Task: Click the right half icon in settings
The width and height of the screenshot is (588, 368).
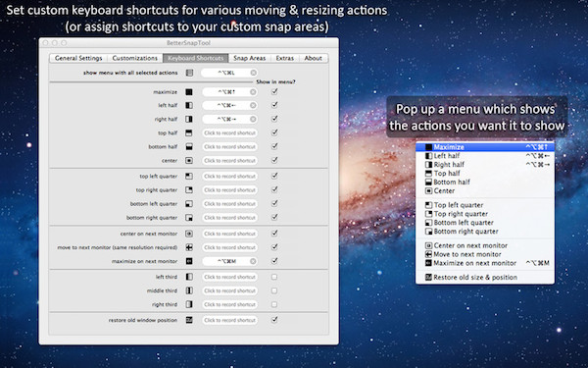Action: pos(189,119)
